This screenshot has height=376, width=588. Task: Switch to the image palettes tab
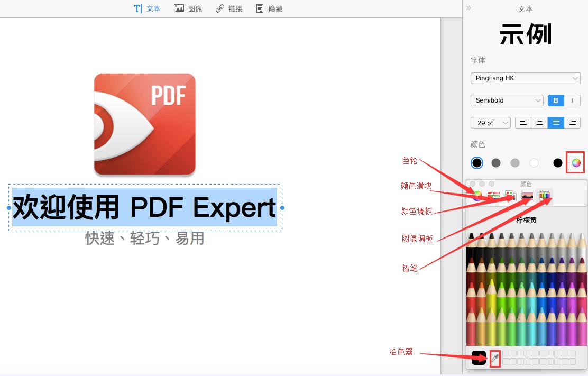(x=528, y=196)
